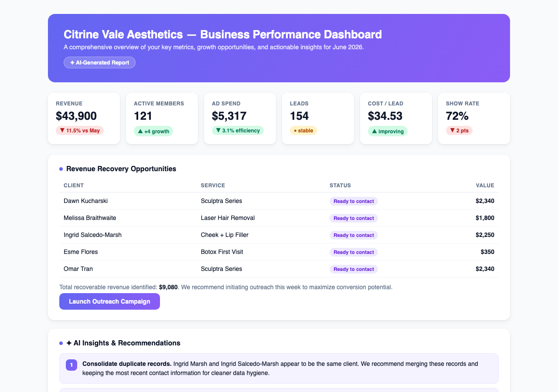The image size is (558, 392).
Task: Select the Ingrid Salcedo-Marsh client name
Action: [x=92, y=235]
